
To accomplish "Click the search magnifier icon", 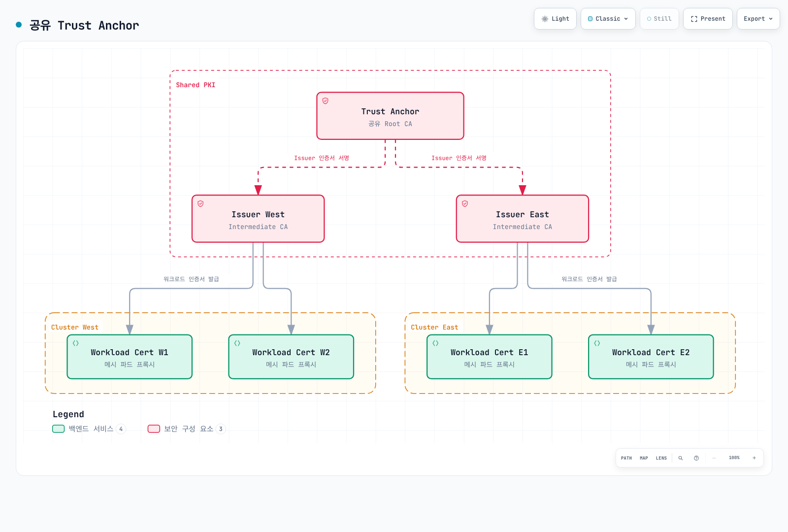I will tap(681, 458).
